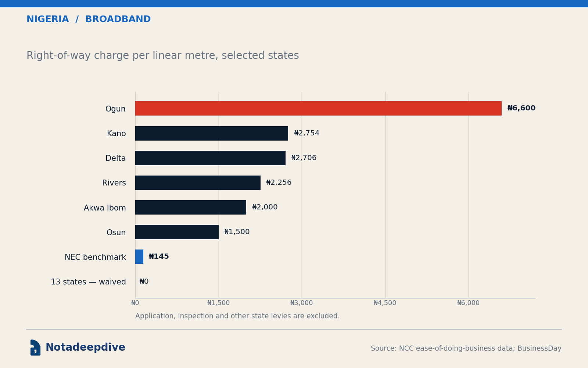The height and width of the screenshot is (368, 588).
Task: Click the ₦2,754 Kano value label
Action: click(306, 133)
